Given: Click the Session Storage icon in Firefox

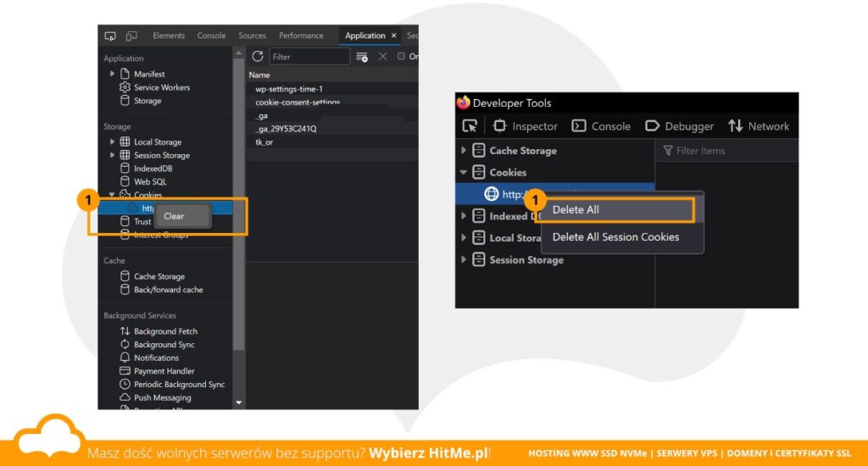Looking at the screenshot, I should pyautogui.click(x=479, y=259).
